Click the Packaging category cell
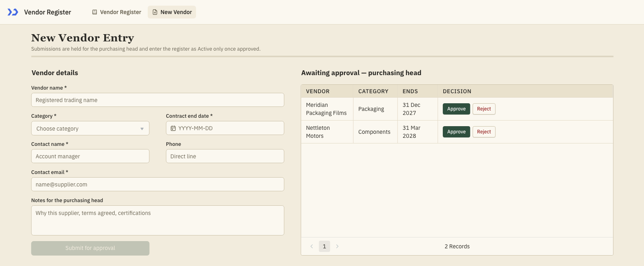The image size is (644, 266). tap(375, 109)
